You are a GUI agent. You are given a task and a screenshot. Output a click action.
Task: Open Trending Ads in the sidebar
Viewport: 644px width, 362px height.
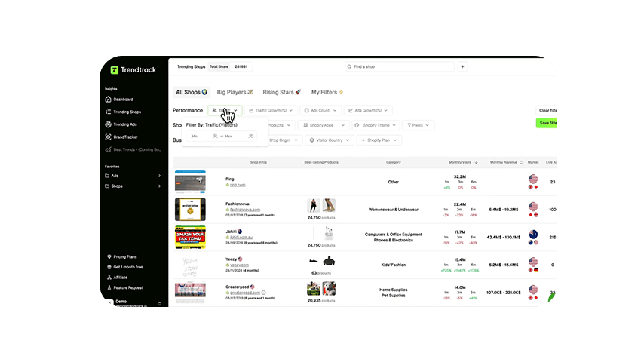125,124
